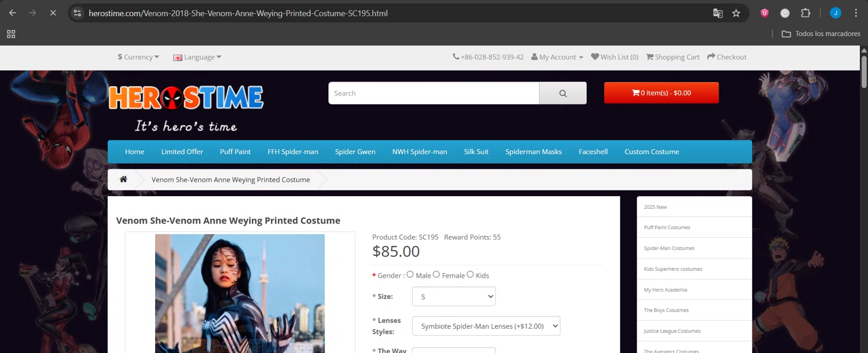This screenshot has height=353, width=868.
Task: Open The Boys Cosutmes category
Action: coord(694,310)
